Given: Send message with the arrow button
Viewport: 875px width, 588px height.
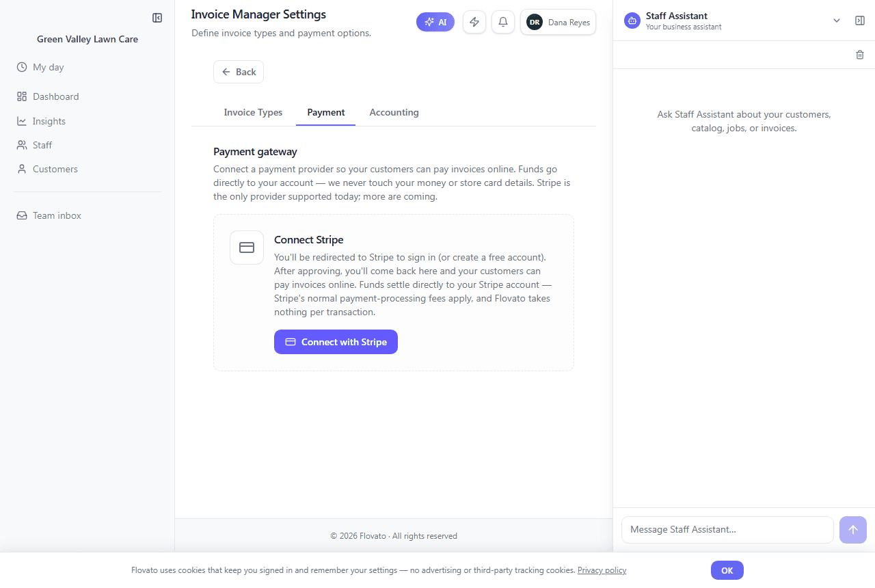Looking at the screenshot, I should coord(853,530).
